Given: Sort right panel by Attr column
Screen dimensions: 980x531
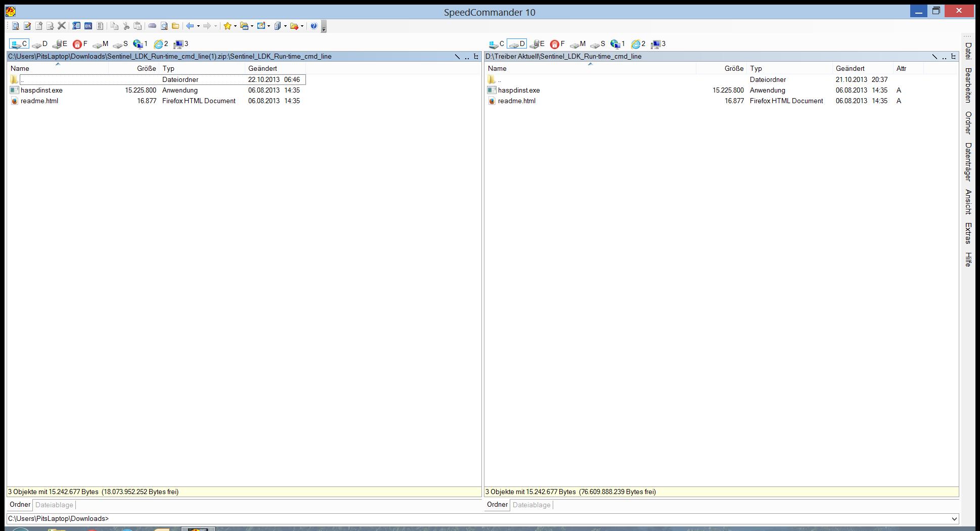Looking at the screenshot, I should coord(908,68).
